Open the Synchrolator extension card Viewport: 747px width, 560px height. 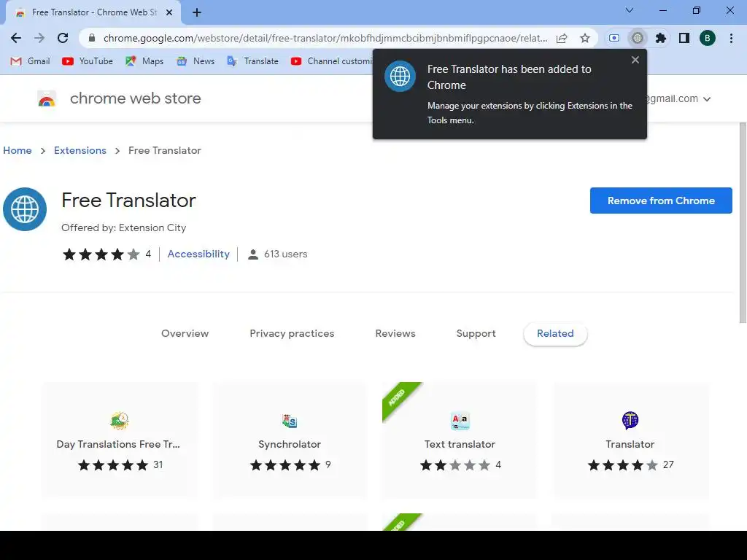pos(290,440)
